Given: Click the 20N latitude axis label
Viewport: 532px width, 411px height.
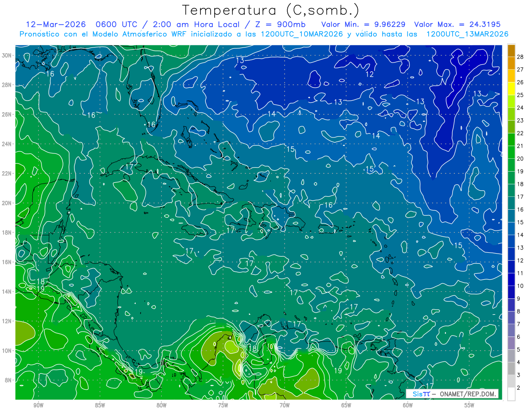Looking at the screenshot, I should point(6,203).
